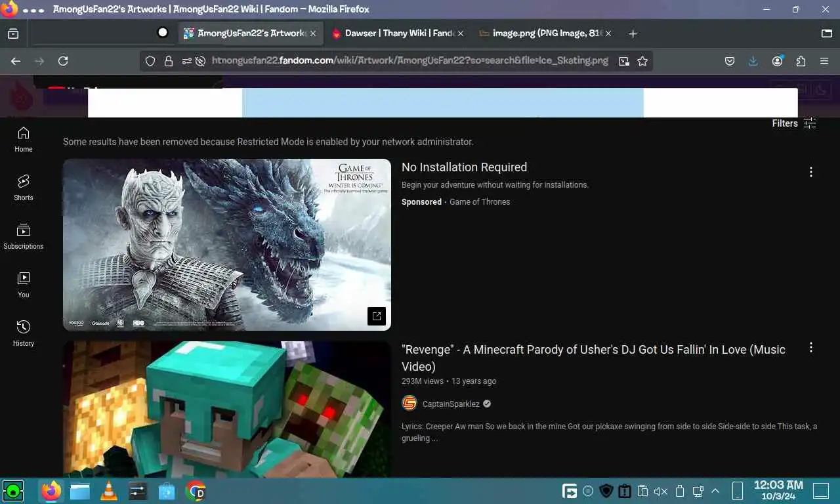Open Firefox View icon
Viewport: 840px width, 504px height.
tap(13, 33)
